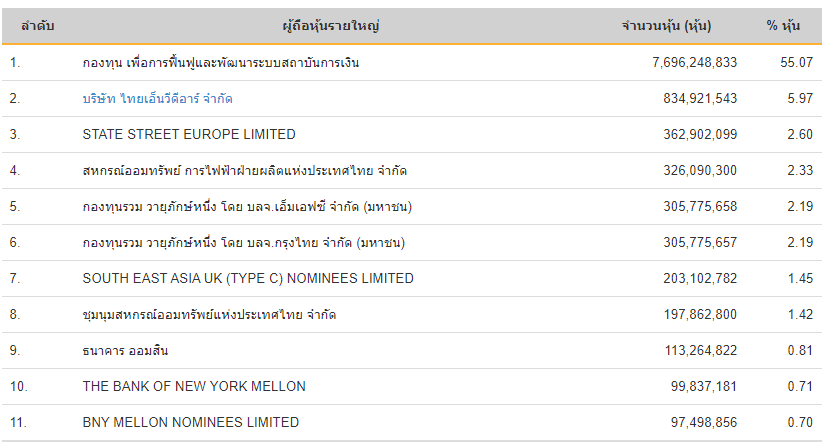826x442 pixels.
Task: Click the % หุ้น column header
Action: 783,26
